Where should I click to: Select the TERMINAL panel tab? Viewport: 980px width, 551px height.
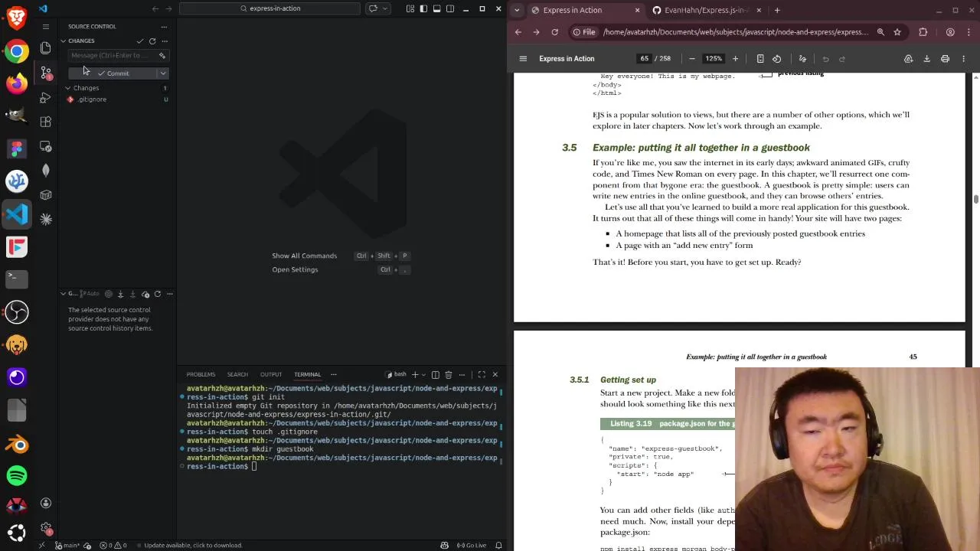point(307,374)
